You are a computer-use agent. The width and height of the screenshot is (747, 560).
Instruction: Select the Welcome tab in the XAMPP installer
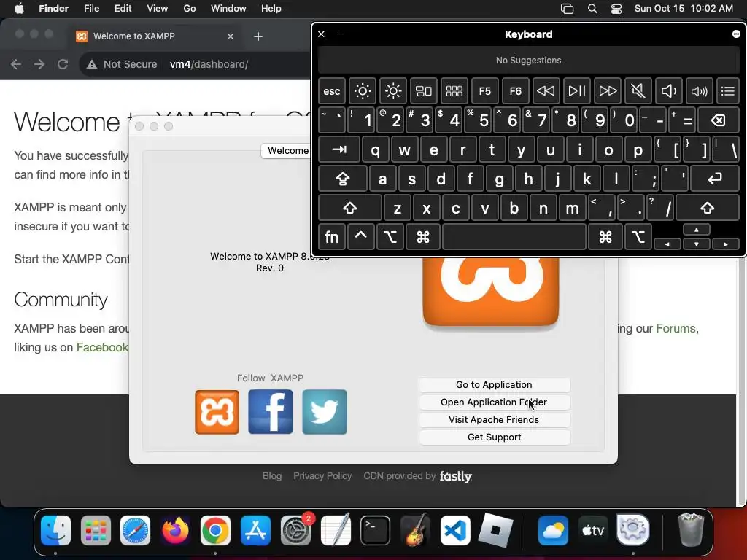point(287,150)
